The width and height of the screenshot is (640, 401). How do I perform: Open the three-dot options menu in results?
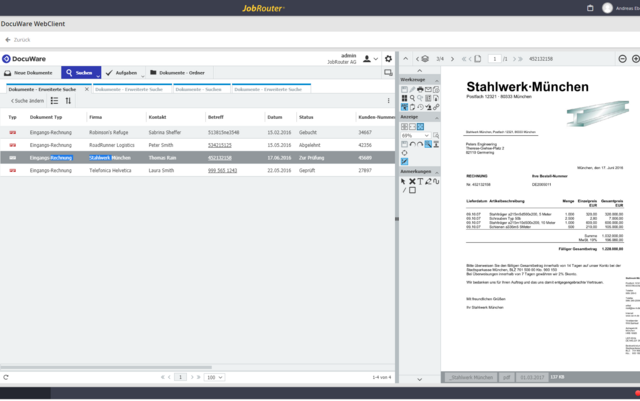tap(388, 101)
